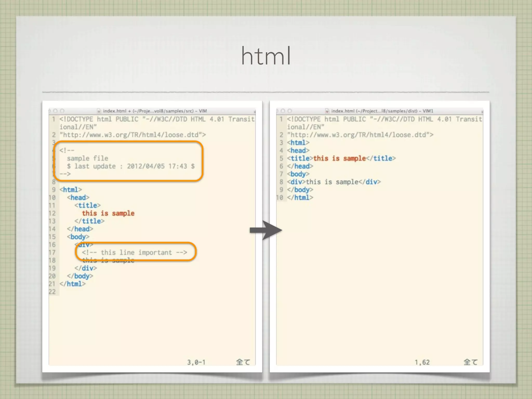Click the left window title 'index.html + (~/Proje...vol8/samples/src) - VIM'
This screenshot has height=399, width=532.
(x=155, y=111)
